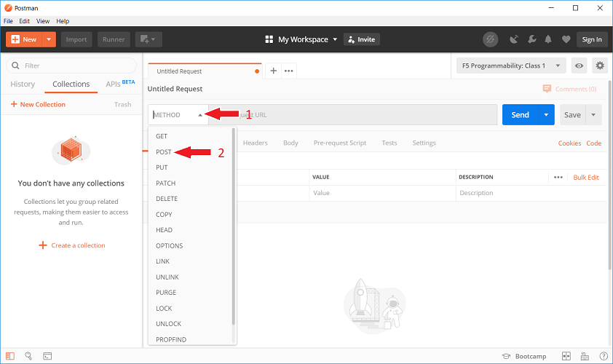Screen dimensions: 613x364
Task: Select the Untitled Request tab
Action: 204,71
